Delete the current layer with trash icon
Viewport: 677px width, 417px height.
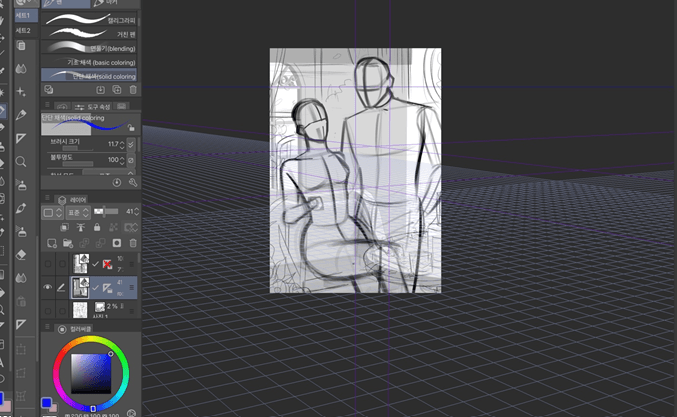(x=133, y=243)
